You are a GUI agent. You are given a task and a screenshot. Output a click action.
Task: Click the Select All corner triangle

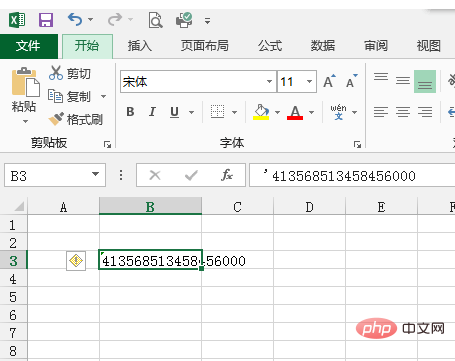click(x=19, y=206)
